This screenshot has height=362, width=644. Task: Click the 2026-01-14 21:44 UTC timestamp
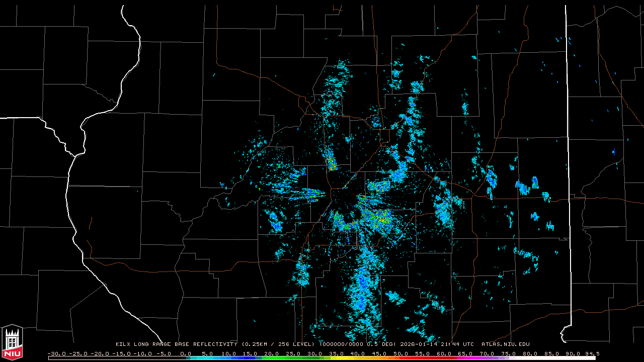437,344
